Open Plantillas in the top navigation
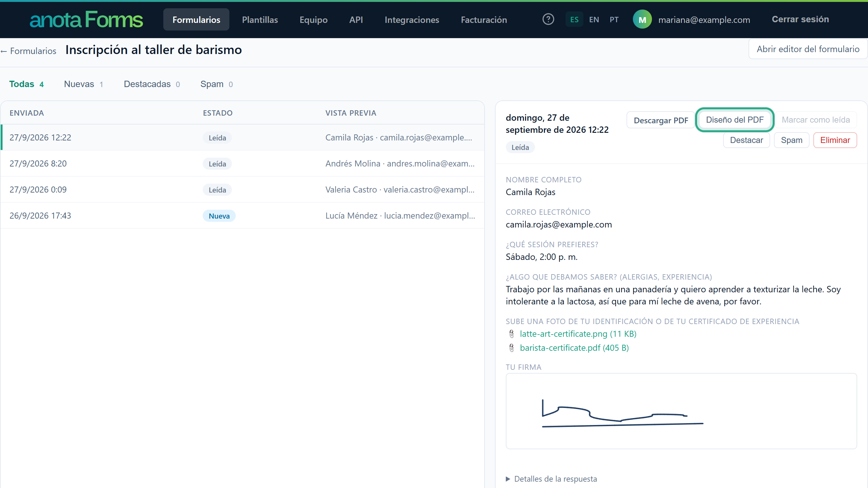Image resolution: width=868 pixels, height=488 pixels. pyautogui.click(x=260, y=20)
